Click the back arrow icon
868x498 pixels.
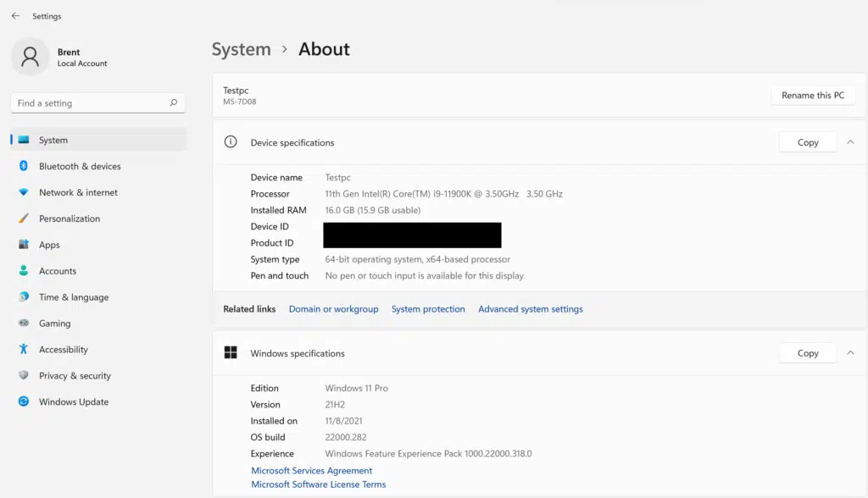(15, 16)
